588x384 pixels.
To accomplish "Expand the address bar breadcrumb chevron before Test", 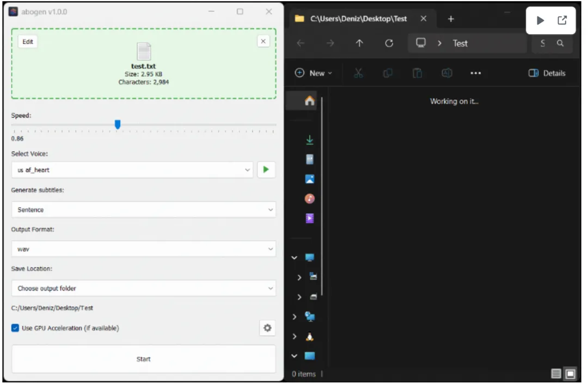I will [439, 44].
